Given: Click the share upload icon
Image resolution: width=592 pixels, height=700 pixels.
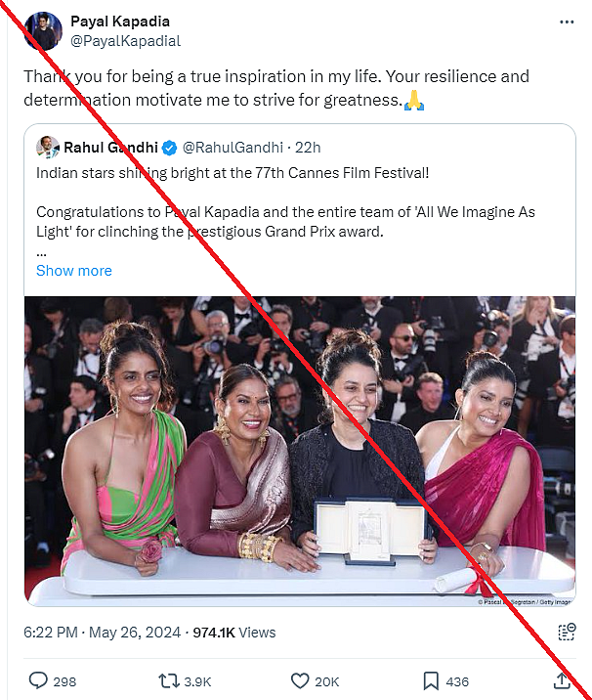Looking at the screenshot, I should (562, 680).
